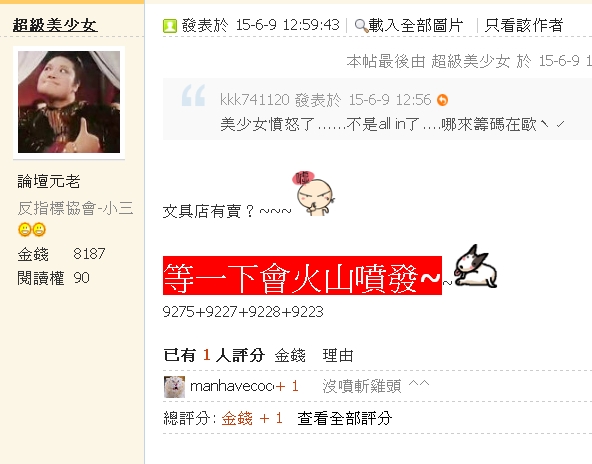Viewport: 592px width, 464px height.
Task: Click the manhavecoo rater username
Action: point(232,386)
